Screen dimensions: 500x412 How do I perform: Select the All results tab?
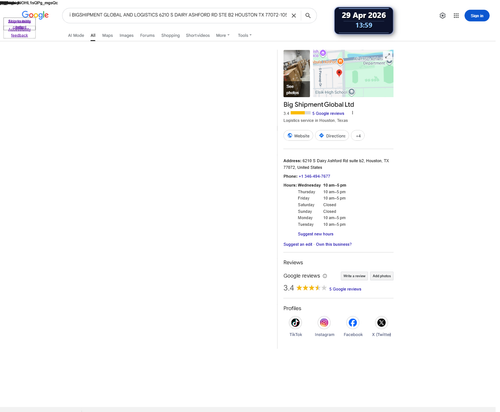pyautogui.click(x=93, y=35)
